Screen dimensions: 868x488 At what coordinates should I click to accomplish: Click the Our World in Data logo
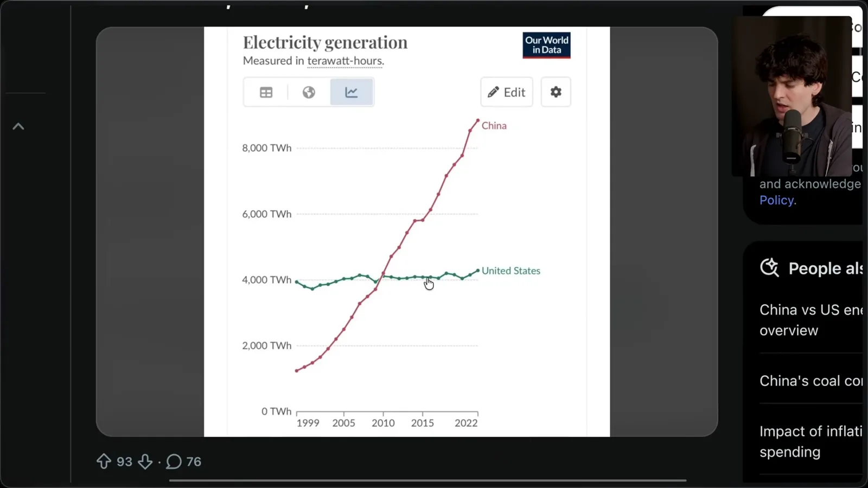click(546, 45)
